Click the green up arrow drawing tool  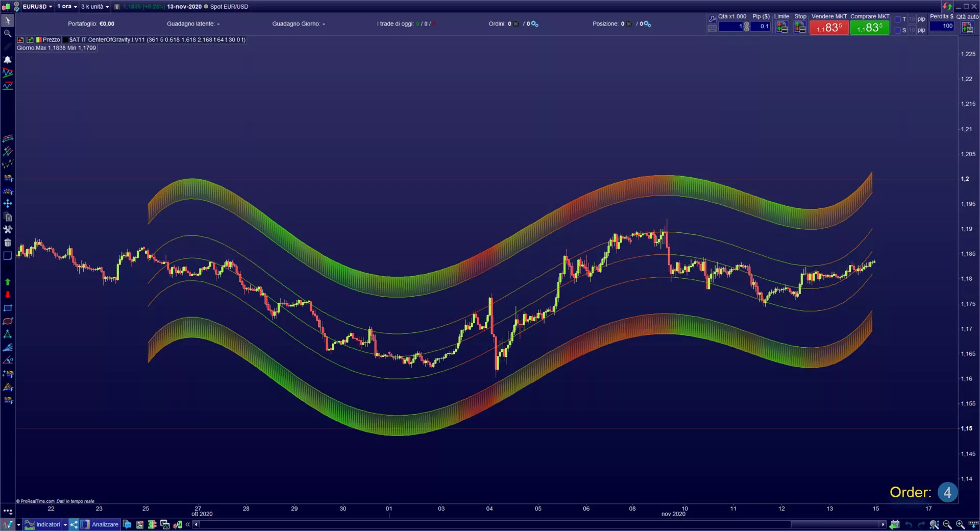coord(8,282)
